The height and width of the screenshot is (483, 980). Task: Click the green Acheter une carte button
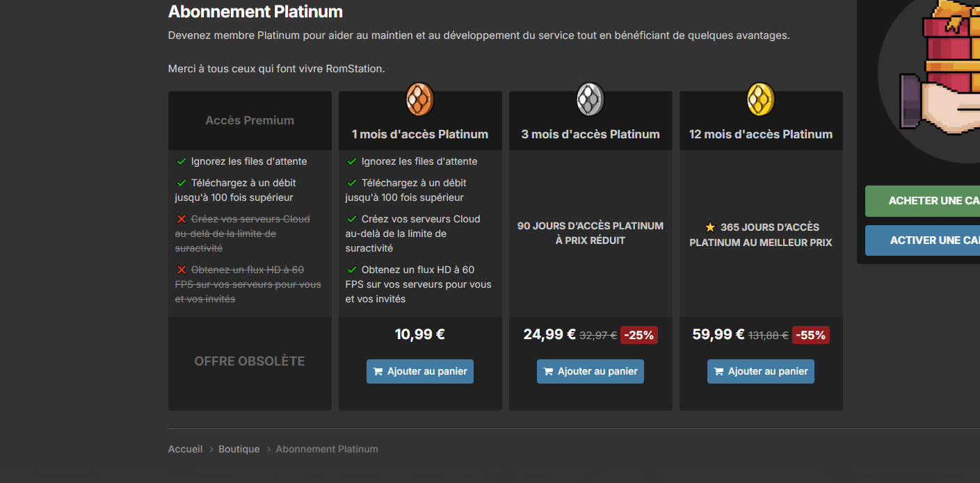tap(922, 201)
